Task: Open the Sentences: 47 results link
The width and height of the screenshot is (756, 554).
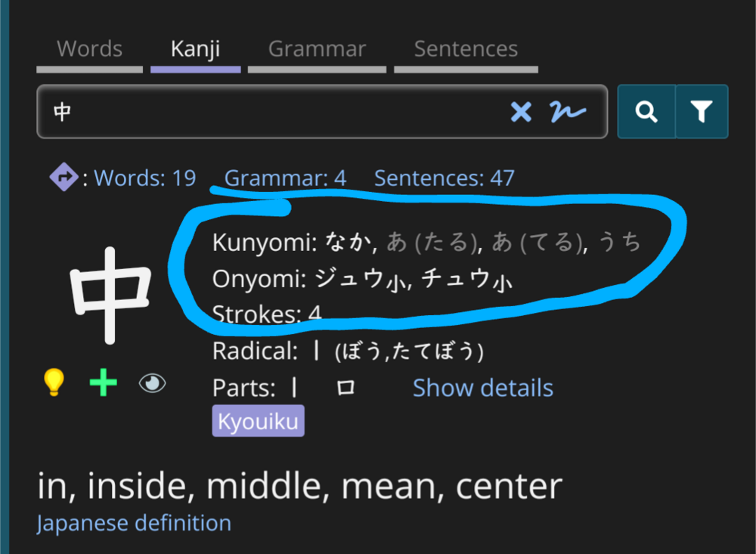Action: click(444, 178)
